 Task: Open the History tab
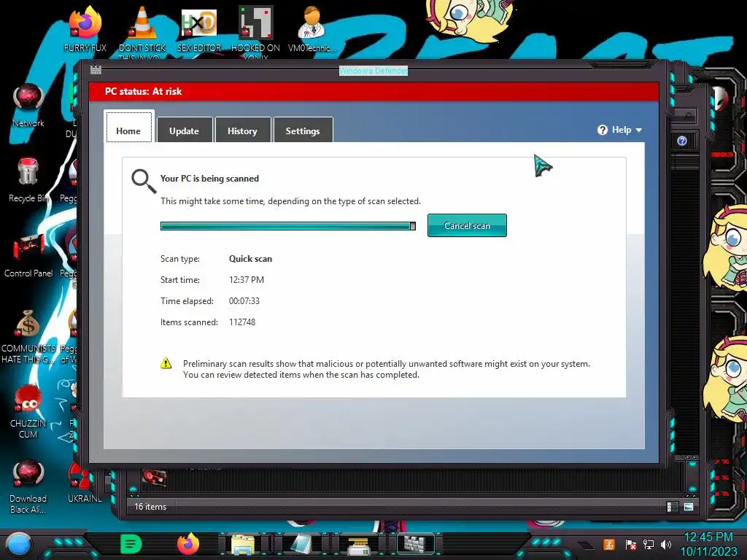click(x=242, y=130)
